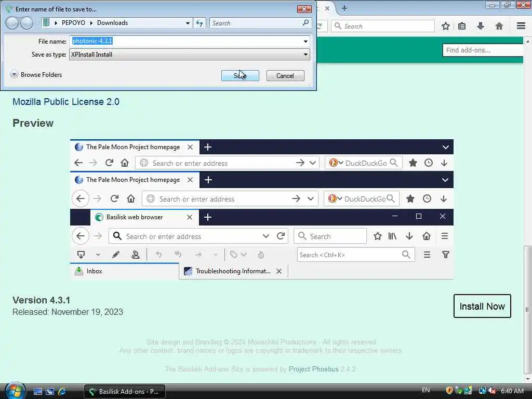Click the Preview heading

[33, 123]
